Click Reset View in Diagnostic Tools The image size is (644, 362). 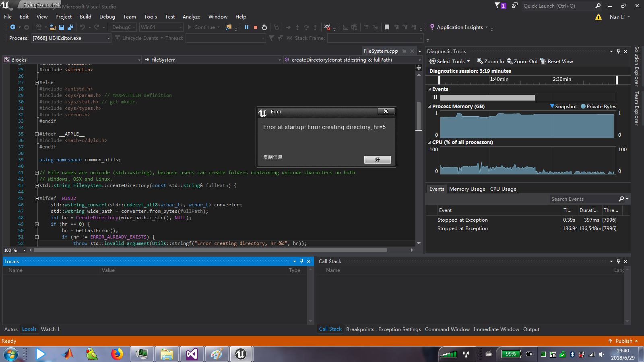point(557,61)
